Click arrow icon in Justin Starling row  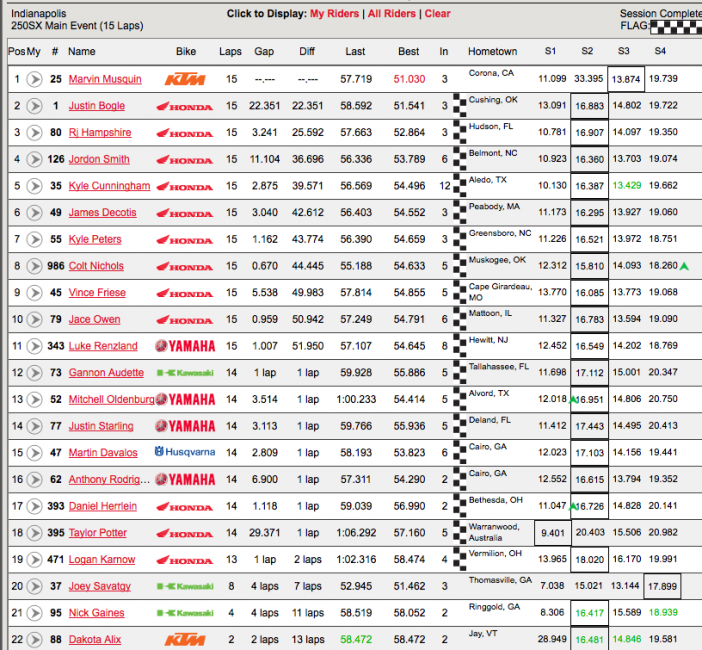[x=34, y=426]
